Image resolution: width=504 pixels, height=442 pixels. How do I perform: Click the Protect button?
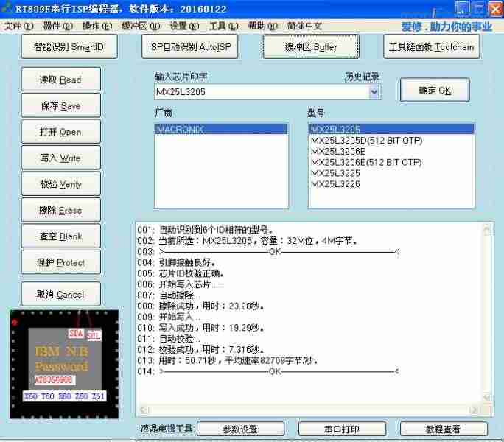click(60, 262)
